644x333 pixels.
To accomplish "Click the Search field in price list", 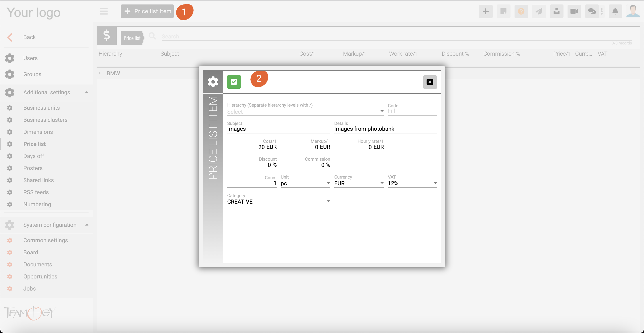I will (396, 36).
